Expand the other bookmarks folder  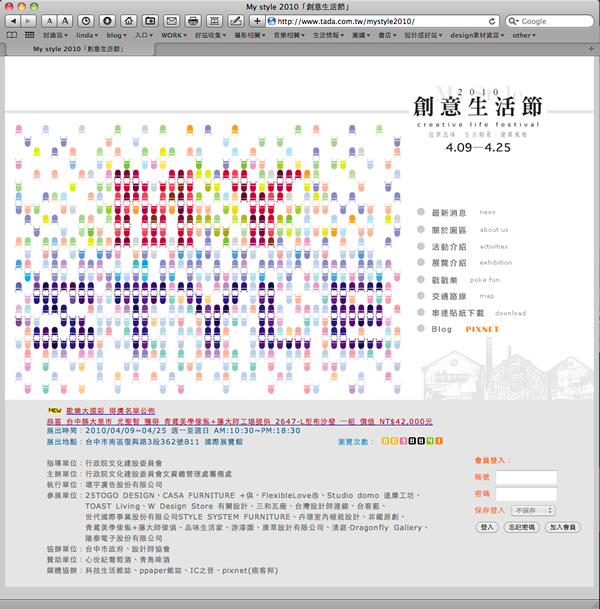point(524,35)
